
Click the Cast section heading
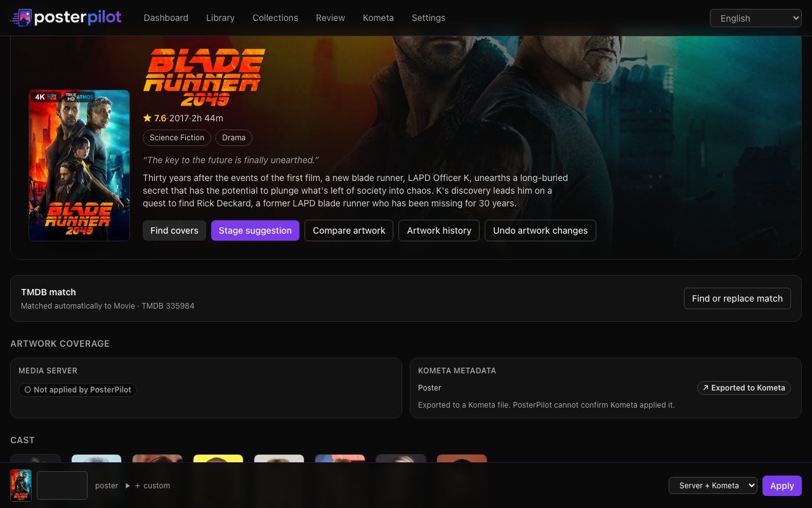(22, 440)
